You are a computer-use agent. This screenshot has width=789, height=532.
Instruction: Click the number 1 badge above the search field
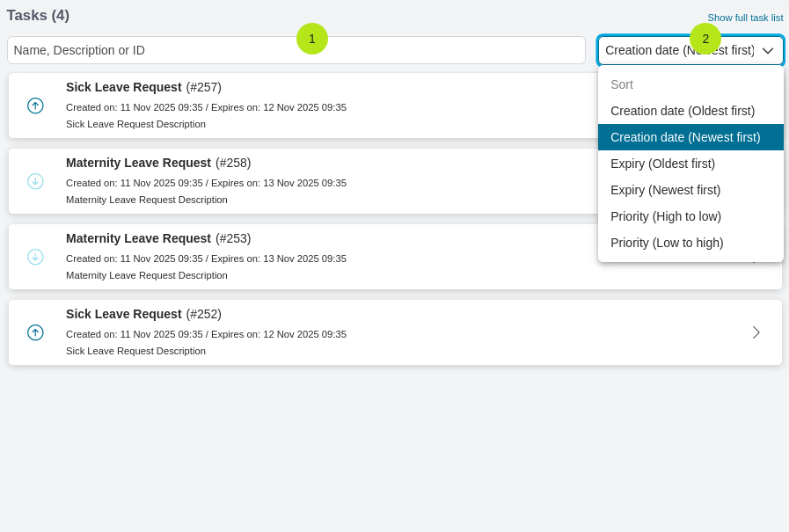point(312,39)
